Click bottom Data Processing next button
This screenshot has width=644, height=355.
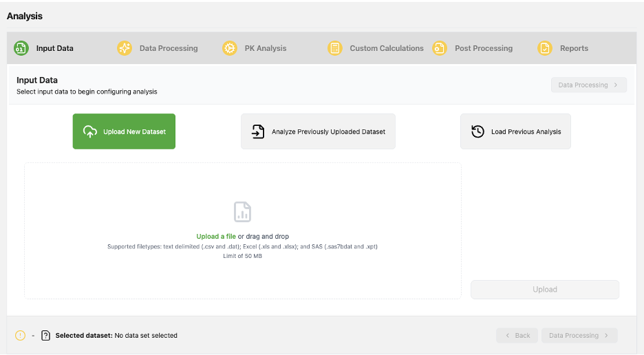coord(579,336)
